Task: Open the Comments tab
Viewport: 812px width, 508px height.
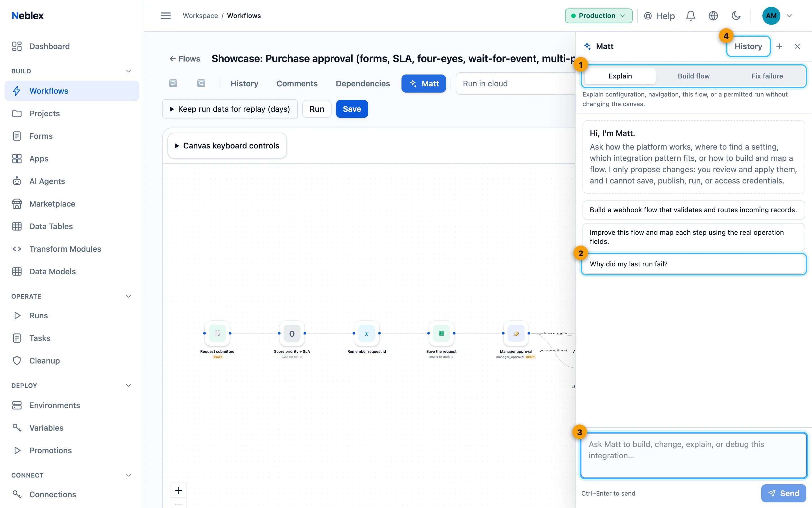Action: click(297, 83)
